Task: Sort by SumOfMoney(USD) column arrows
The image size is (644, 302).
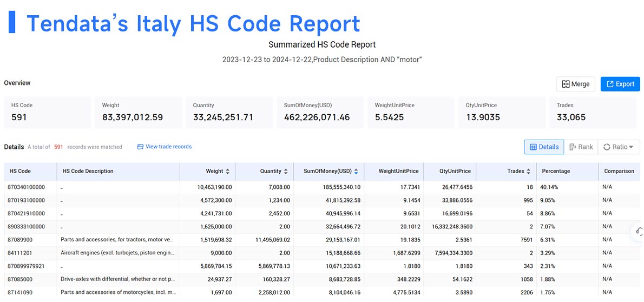Action: tap(356, 172)
